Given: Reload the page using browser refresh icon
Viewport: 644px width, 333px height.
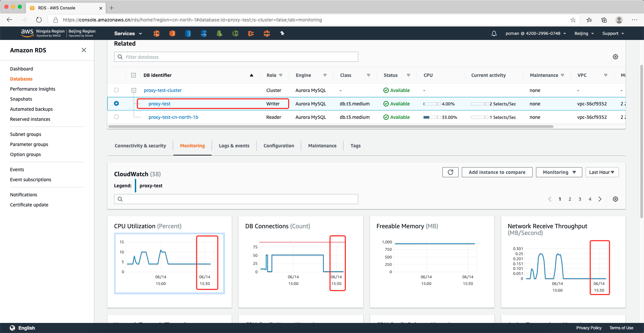Looking at the screenshot, I should [39, 20].
